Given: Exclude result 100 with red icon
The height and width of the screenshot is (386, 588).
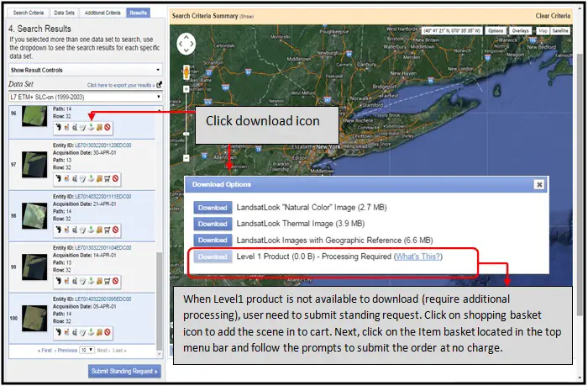Looking at the screenshot, I should click(108, 332).
